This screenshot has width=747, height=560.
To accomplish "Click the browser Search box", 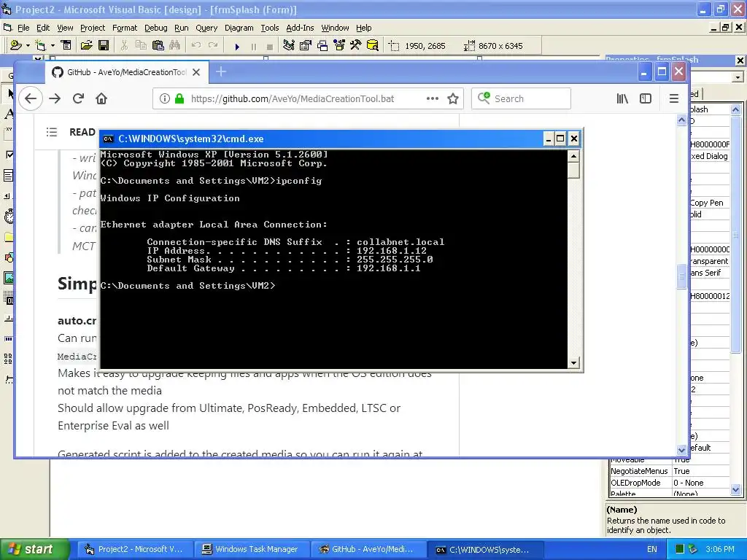I will click(x=521, y=98).
